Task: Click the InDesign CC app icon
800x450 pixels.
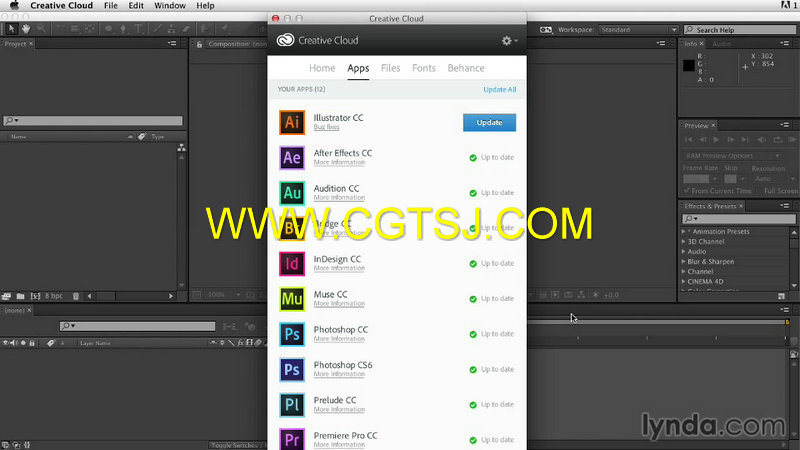Action: tap(292, 264)
